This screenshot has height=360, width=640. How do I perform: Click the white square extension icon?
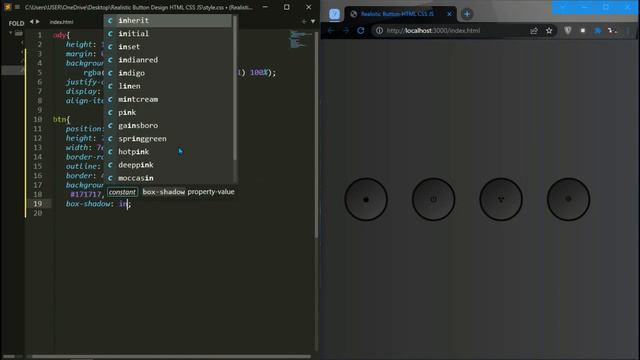tap(582, 31)
